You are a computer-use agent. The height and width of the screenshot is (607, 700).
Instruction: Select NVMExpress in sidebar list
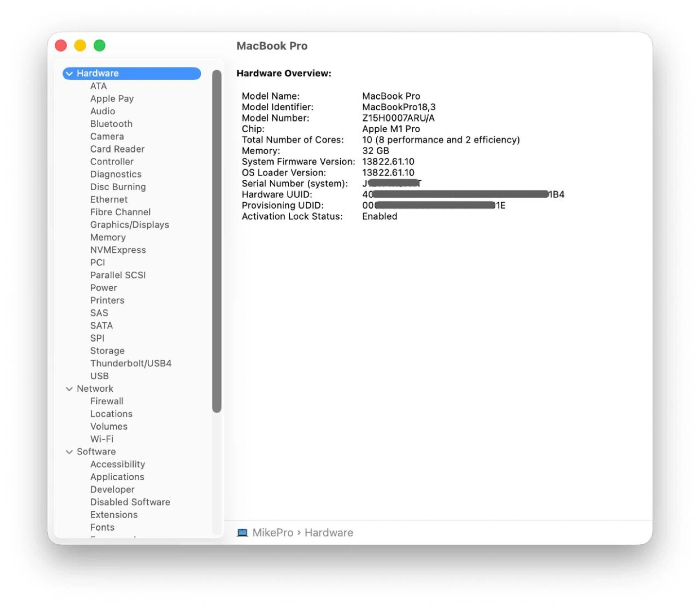tap(118, 250)
